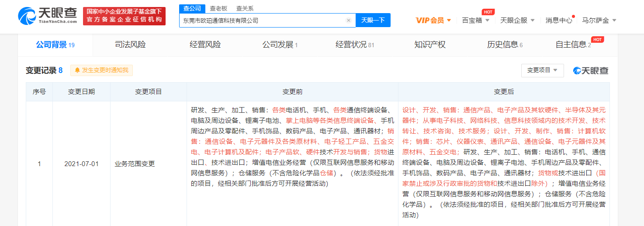Click the 天眼一下 search button
The height and width of the screenshot is (226, 644).
[373, 21]
